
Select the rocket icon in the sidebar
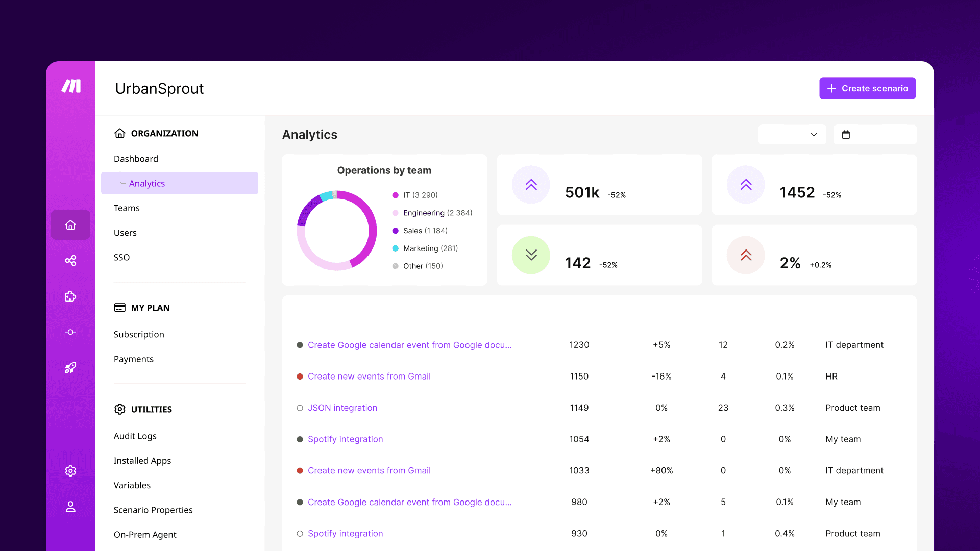(70, 367)
